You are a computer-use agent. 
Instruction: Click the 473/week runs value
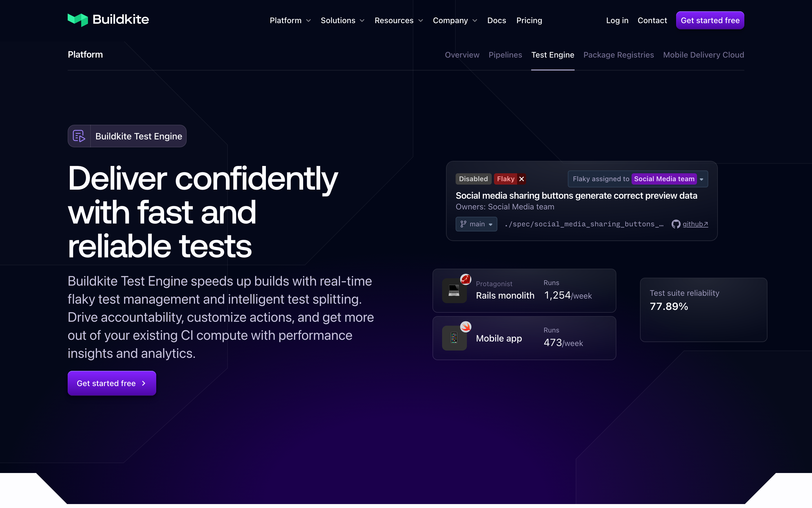point(563,343)
